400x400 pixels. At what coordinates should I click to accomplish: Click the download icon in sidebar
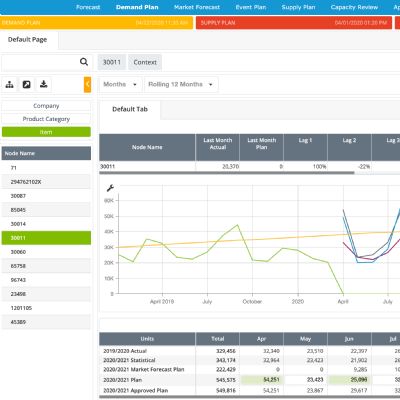coord(44,85)
